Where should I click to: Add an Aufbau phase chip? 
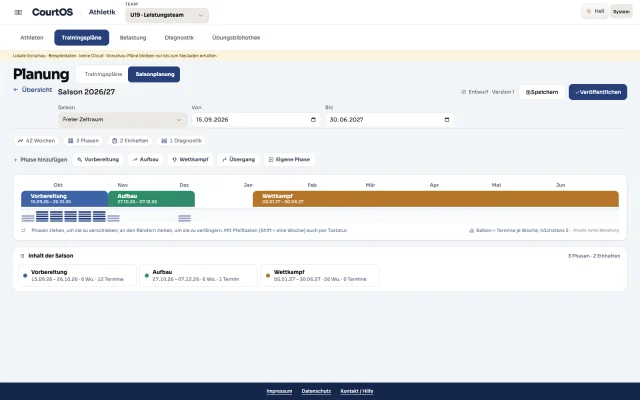(145, 160)
